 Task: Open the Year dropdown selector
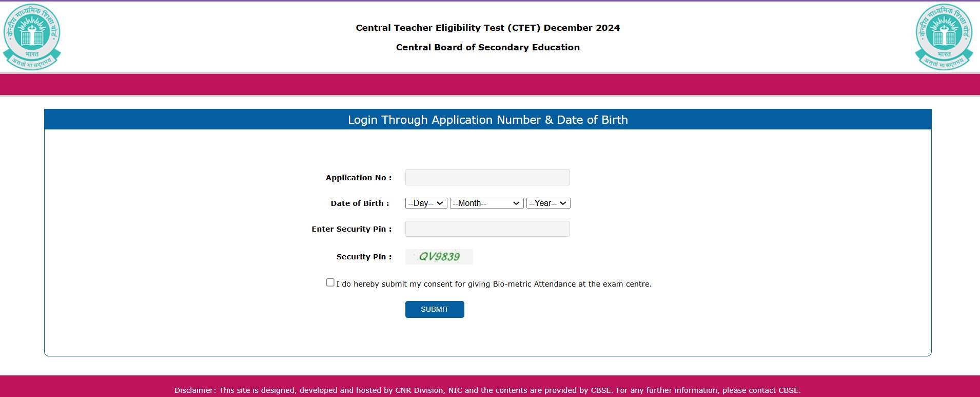pyautogui.click(x=548, y=203)
